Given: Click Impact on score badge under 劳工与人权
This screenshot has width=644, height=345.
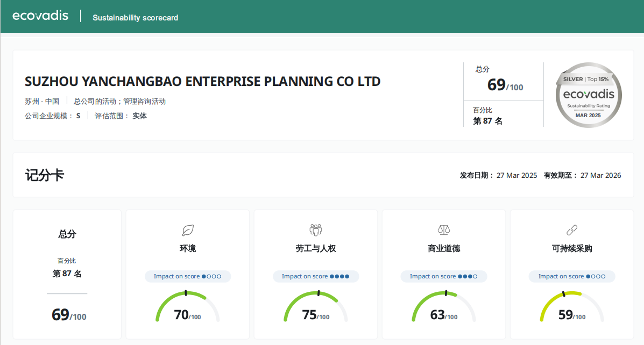Looking at the screenshot, I should (x=316, y=277).
